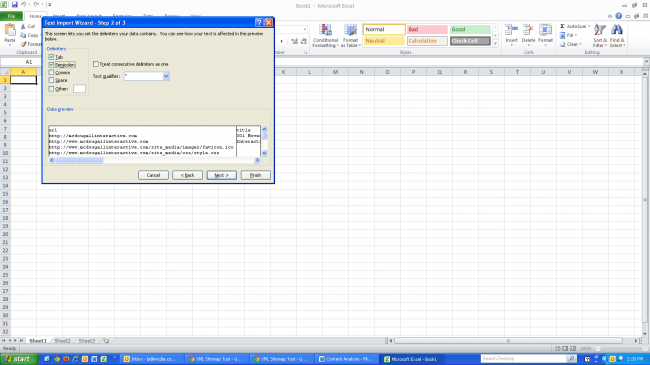
Task: Uncheck the Tab delimiter checkbox
Action: 51,57
